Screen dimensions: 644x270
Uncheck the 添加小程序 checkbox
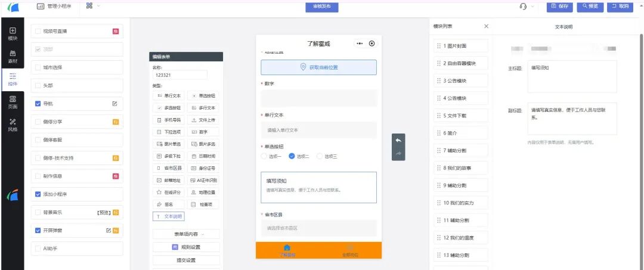pos(38,194)
